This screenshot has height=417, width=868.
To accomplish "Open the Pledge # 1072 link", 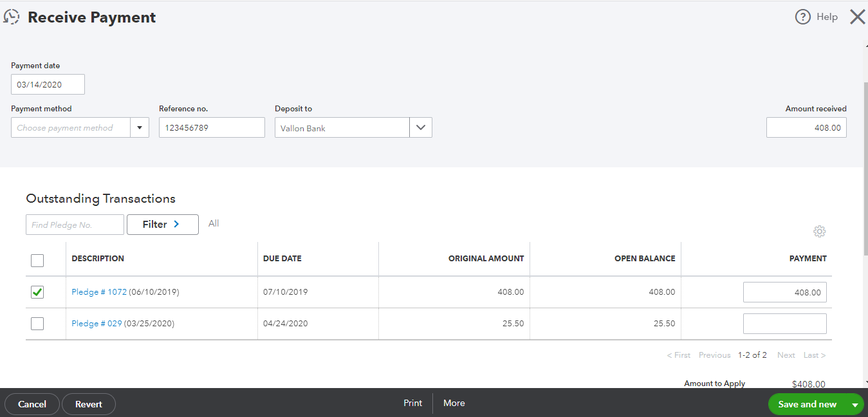I will click(99, 292).
